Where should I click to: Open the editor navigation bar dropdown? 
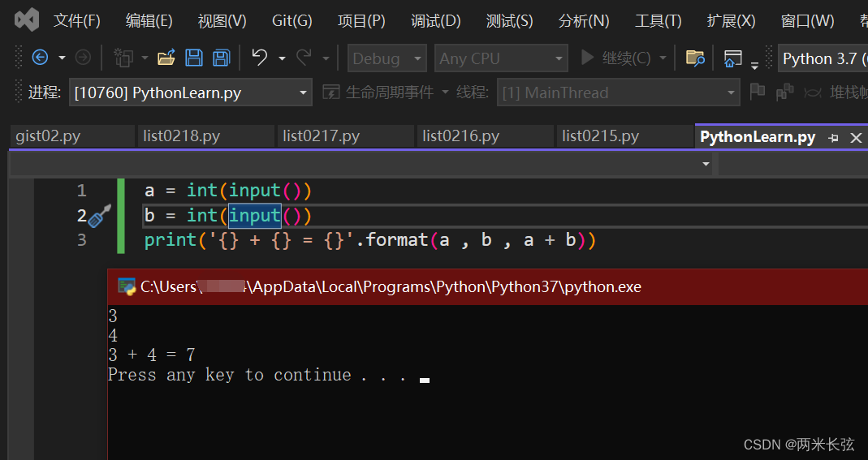706,164
